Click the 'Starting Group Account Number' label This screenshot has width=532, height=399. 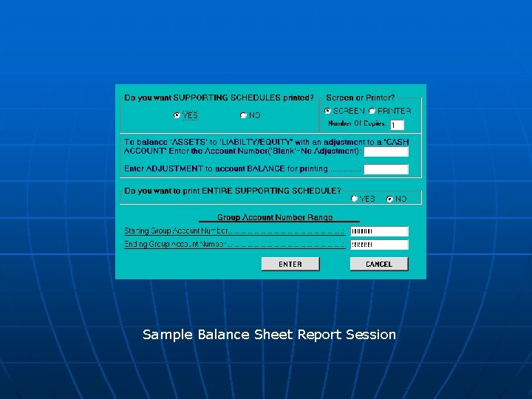[176, 231]
